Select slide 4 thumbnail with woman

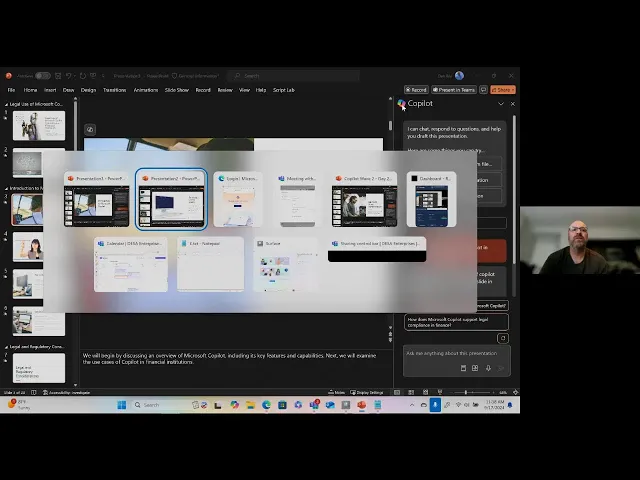pos(28,247)
